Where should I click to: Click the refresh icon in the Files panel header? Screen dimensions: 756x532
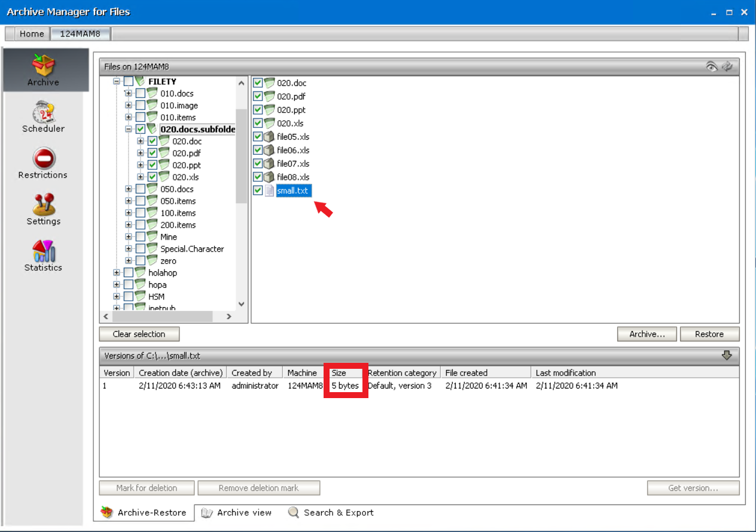(727, 67)
